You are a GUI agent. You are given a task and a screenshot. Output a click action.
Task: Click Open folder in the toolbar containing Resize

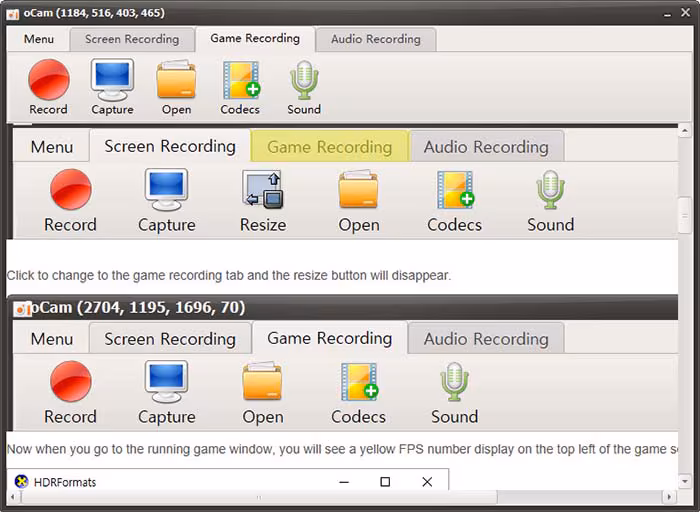358,189
